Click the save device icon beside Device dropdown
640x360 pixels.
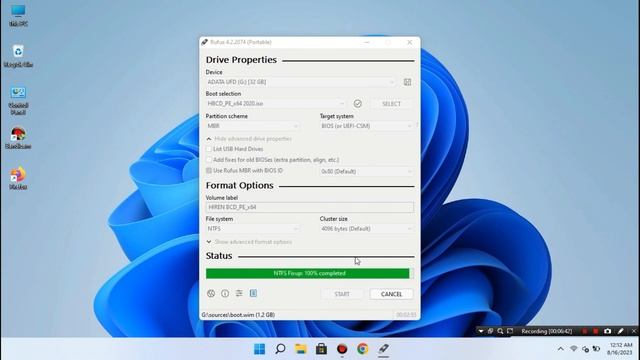(407, 82)
